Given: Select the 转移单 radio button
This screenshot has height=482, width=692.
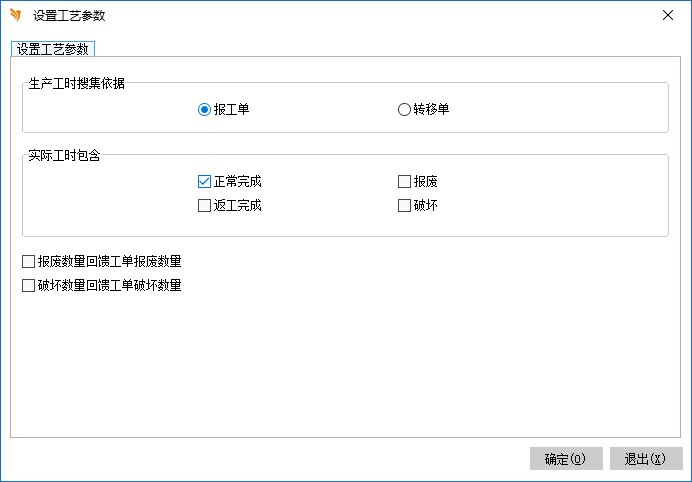Looking at the screenshot, I should tap(404, 110).
